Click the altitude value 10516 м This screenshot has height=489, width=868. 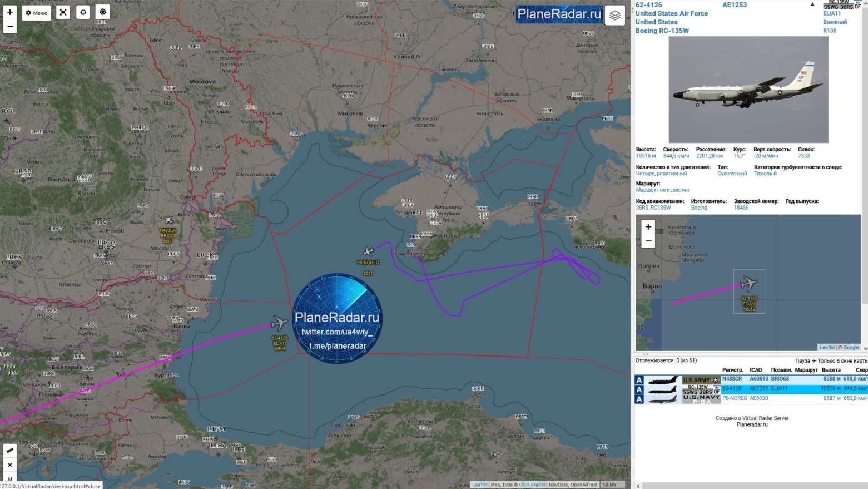[646, 156]
